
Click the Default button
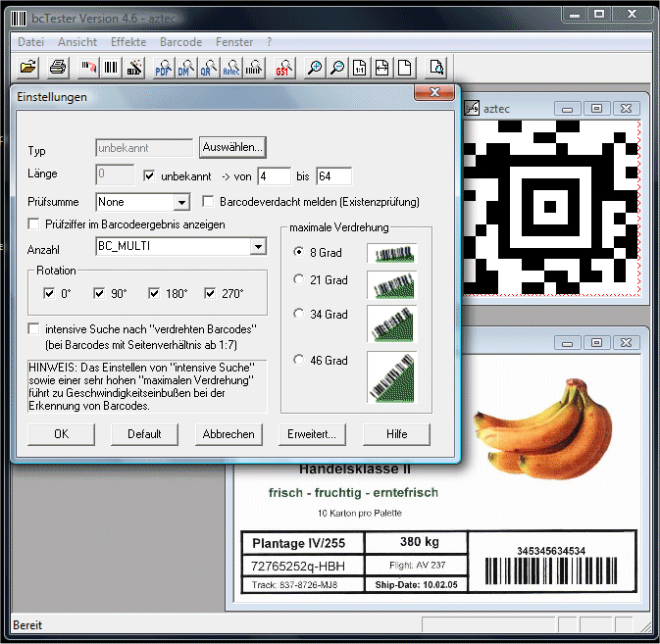(x=144, y=434)
